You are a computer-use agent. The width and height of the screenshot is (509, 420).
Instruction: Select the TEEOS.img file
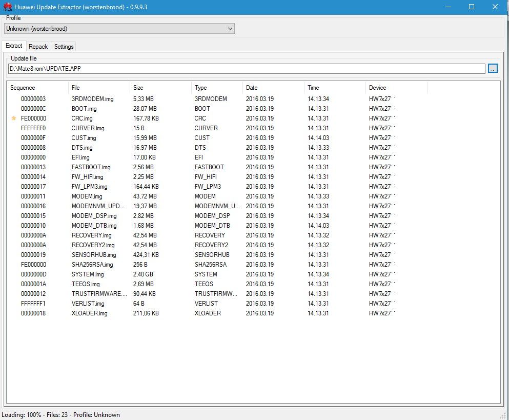[x=86, y=284]
